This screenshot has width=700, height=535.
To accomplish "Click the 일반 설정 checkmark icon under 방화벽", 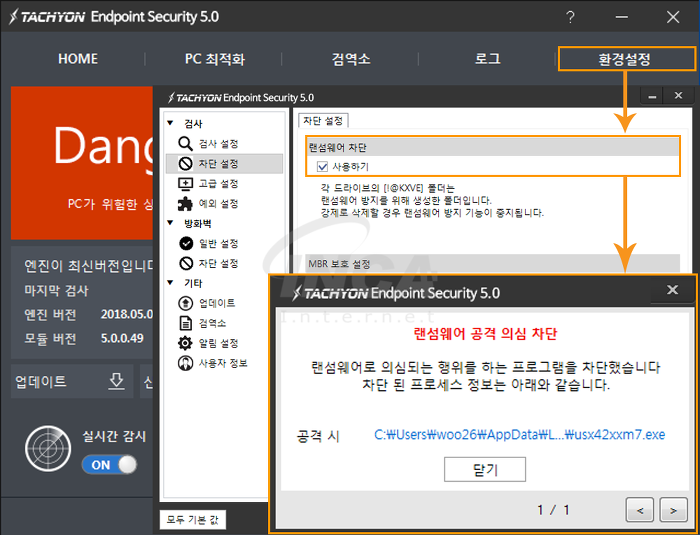I will (186, 243).
